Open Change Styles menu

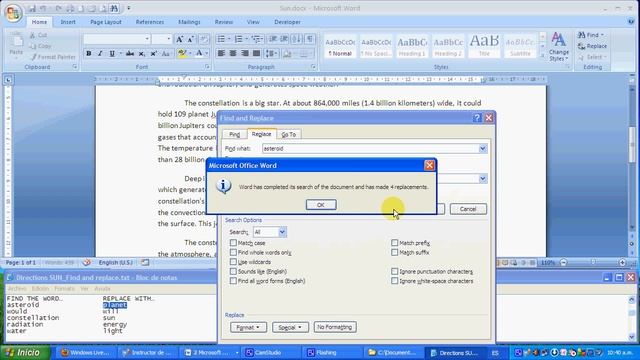(x=559, y=47)
